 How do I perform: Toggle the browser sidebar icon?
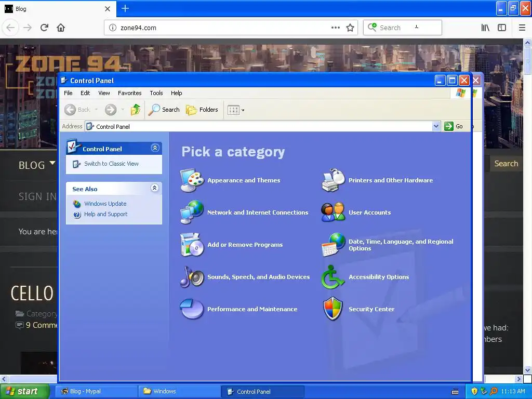tap(502, 28)
